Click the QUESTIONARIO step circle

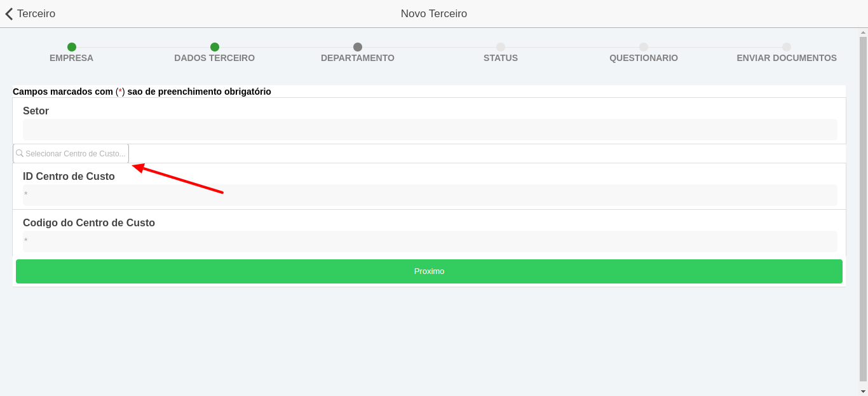pyautogui.click(x=644, y=47)
